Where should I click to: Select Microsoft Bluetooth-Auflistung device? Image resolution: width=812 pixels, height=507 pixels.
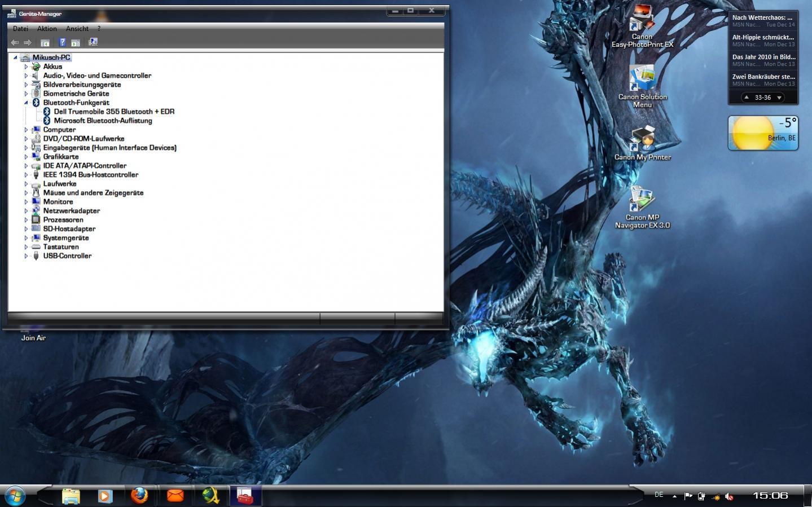click(x=103, y=121)
